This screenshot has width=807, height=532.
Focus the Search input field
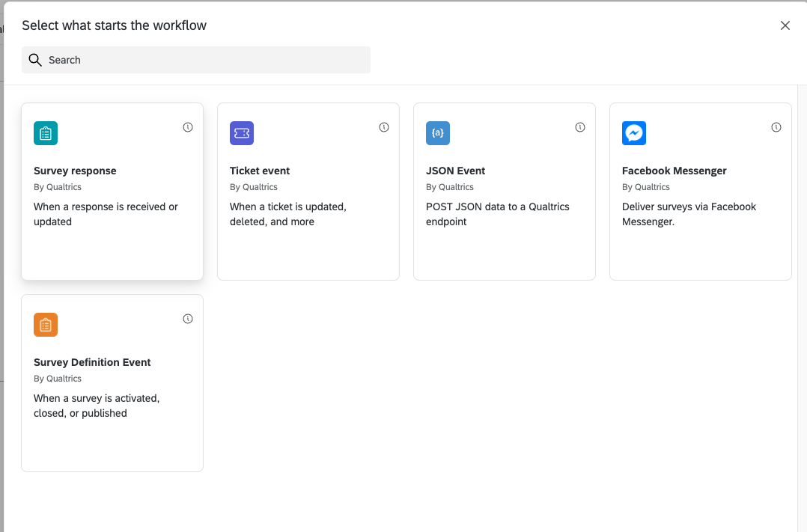point(196,60)
